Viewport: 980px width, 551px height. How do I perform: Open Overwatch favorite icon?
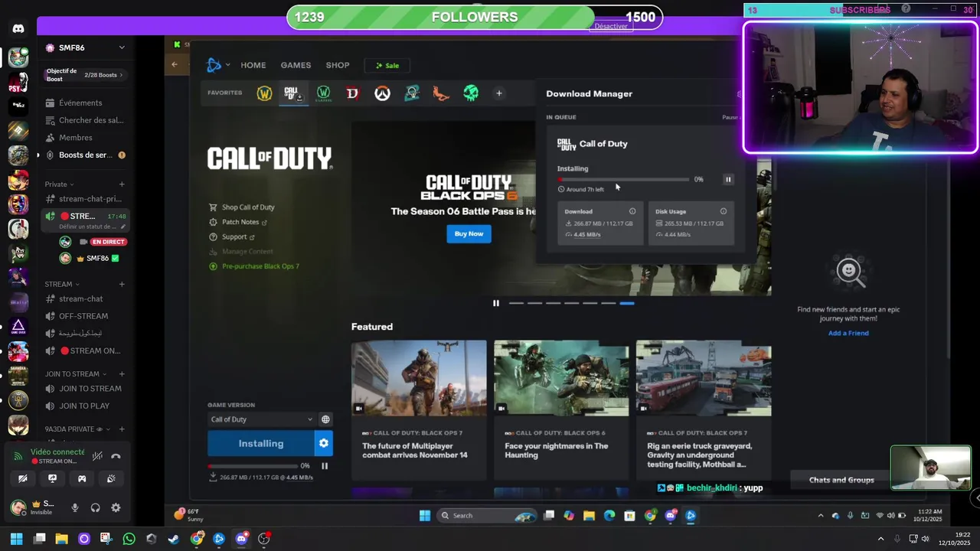382,93
